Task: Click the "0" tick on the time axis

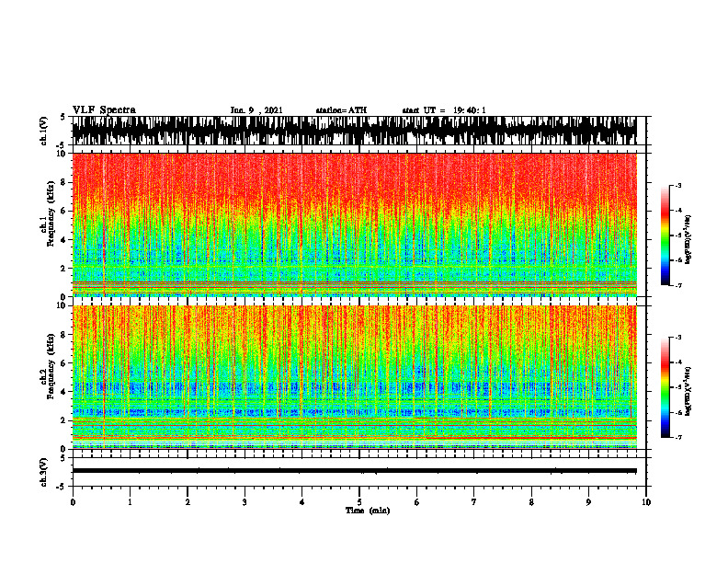Action: pos(73,502)
